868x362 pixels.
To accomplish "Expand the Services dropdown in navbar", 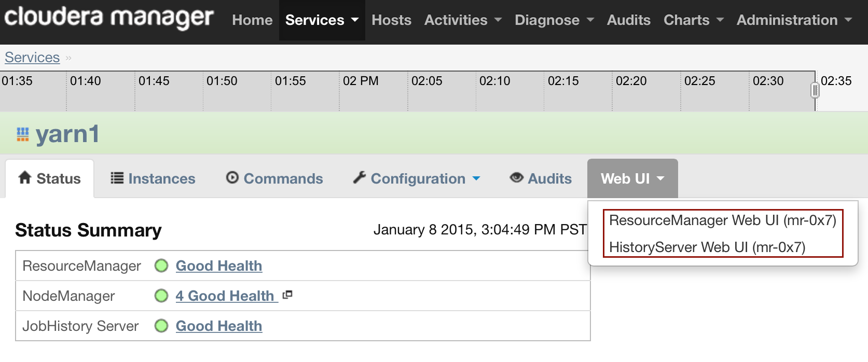I will pos(322,20).
